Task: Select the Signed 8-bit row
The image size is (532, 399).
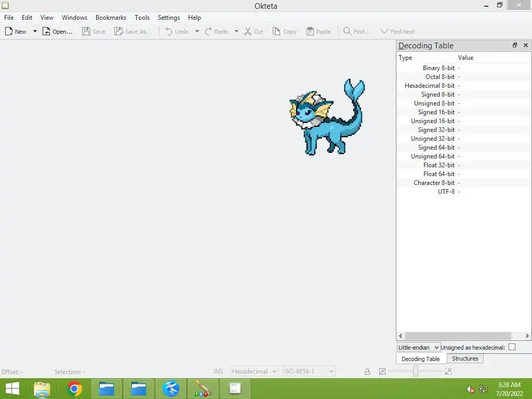Action: [x=464, y=95]
